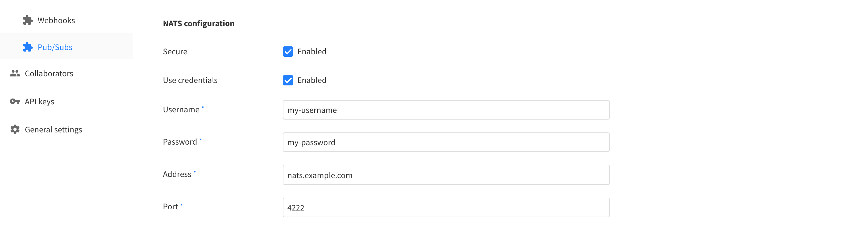Click the Enabled label beside Secure

tap(312, 52)
